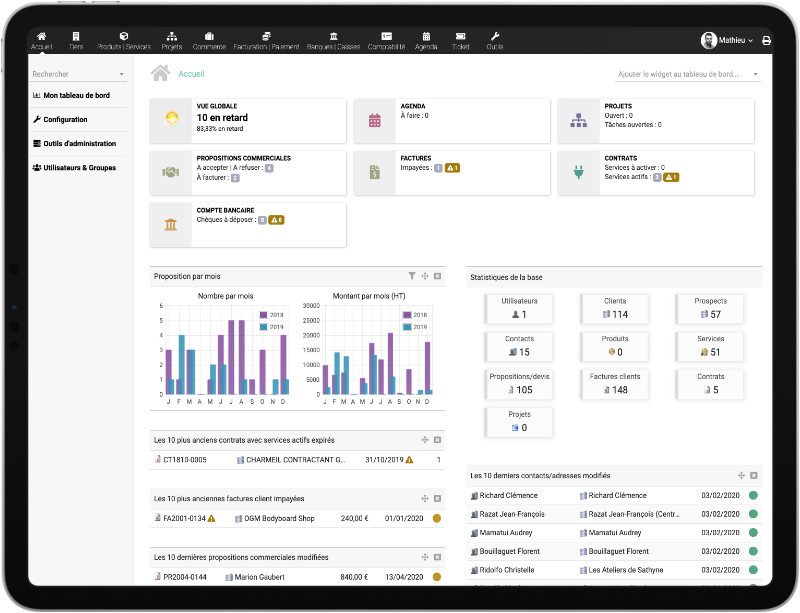800x613 pixels.
Task: Open the Clients 114 statistics tile
Action: [615, 309]
